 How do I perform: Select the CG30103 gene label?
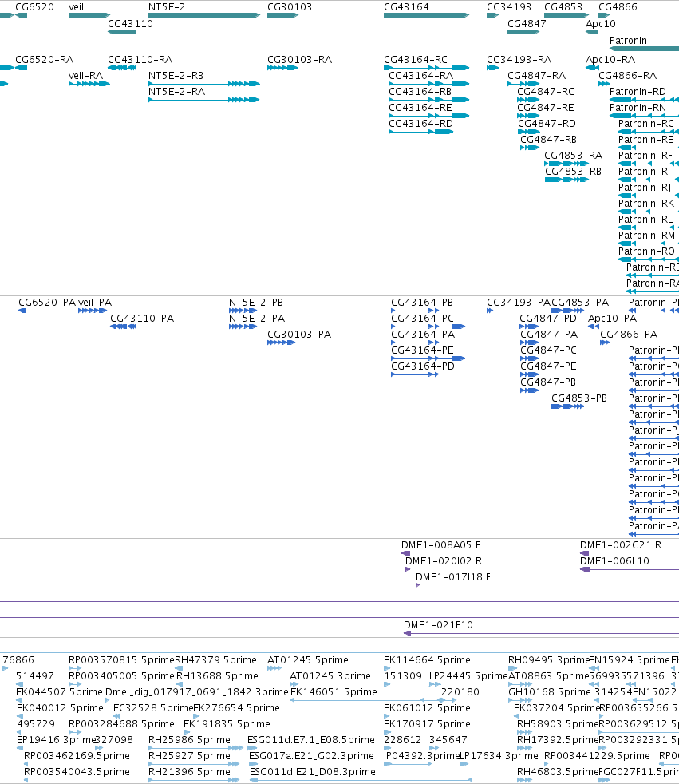tap(290, 7)
